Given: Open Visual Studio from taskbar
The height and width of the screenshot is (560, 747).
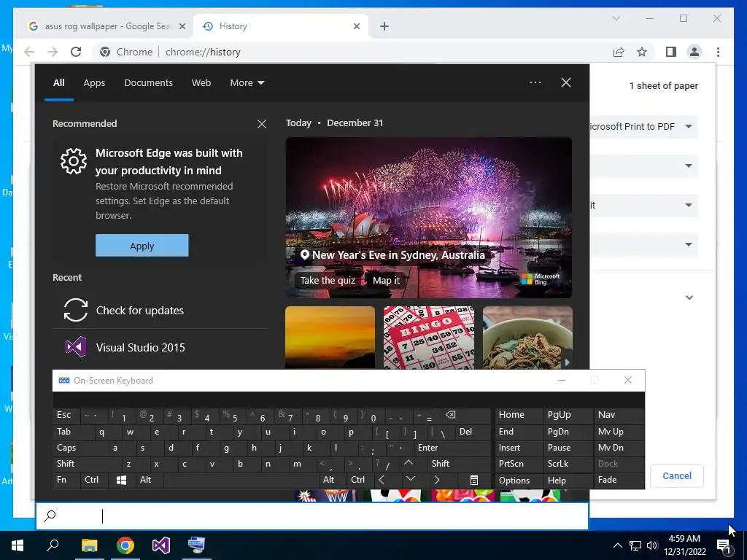Looking at the screenshot, I should pyautogui.click(x=161, y=545).
